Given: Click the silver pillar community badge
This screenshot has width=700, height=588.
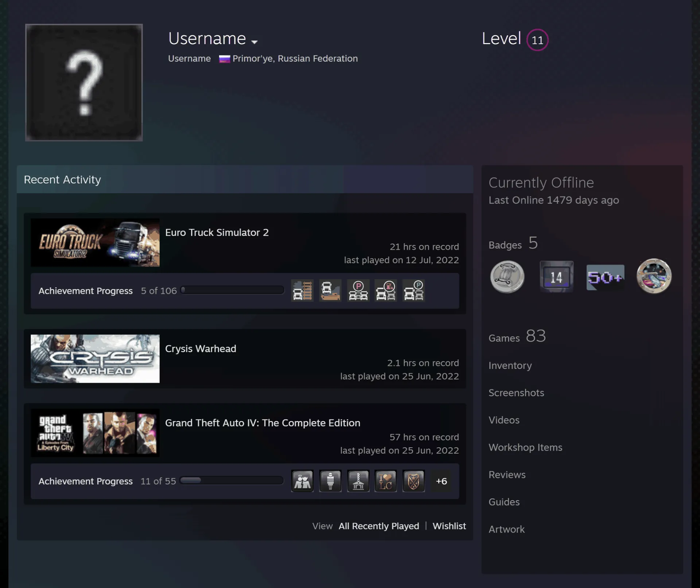Looking at the screenshot, I should tap(507, 277).
